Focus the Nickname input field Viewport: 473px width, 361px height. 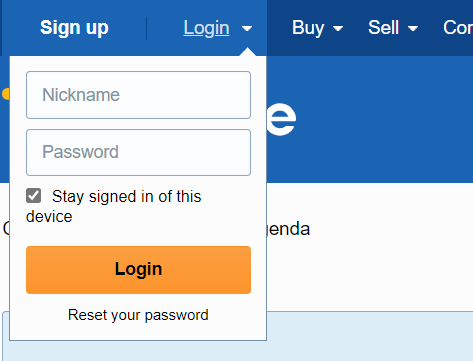pos(138,95)
